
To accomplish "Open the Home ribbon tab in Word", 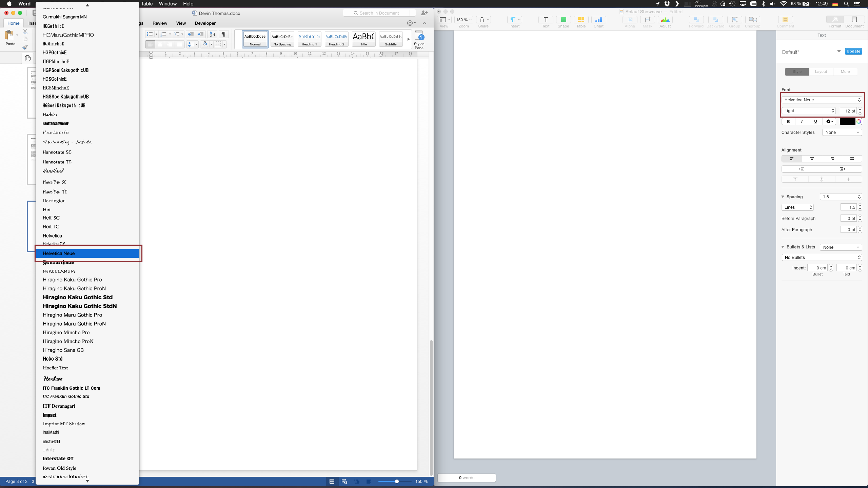I will pyautogui.click(x=14, y=23).
